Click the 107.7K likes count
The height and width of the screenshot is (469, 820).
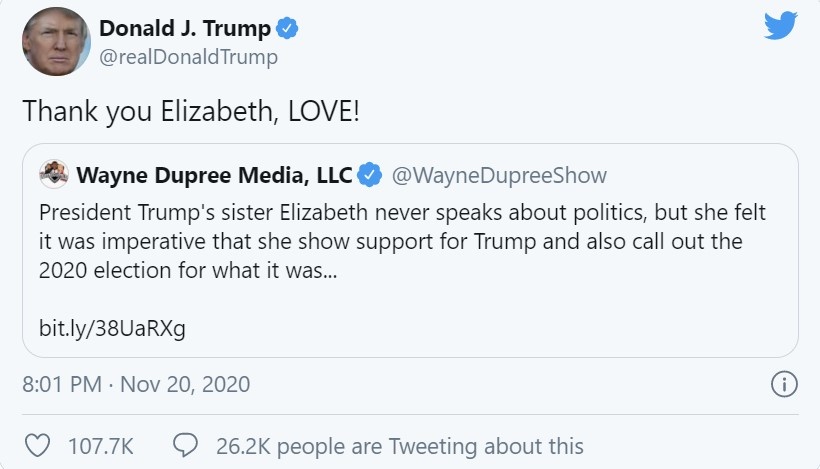pos(100,446)
